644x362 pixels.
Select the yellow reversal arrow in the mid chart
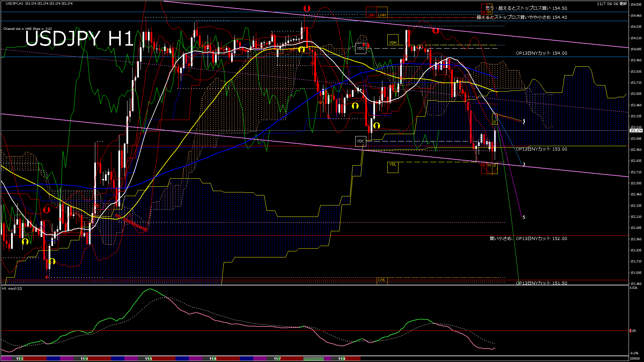(x=355, y=106)
